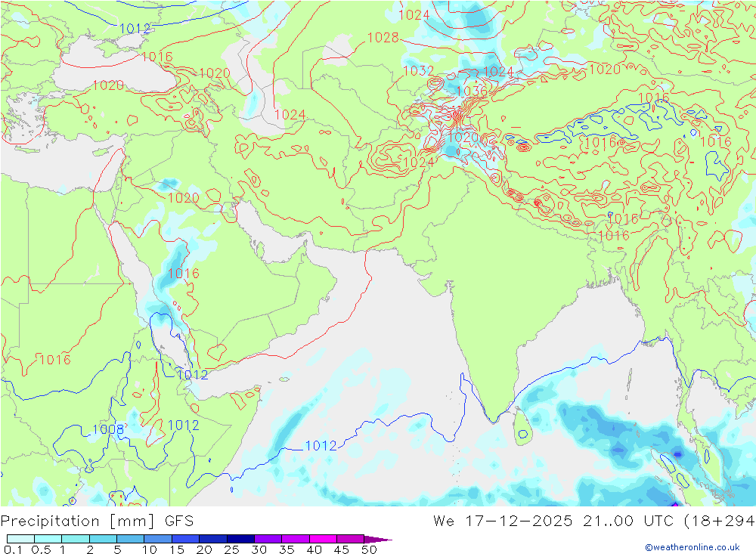Click the legend value label '25'

point(232,549)
